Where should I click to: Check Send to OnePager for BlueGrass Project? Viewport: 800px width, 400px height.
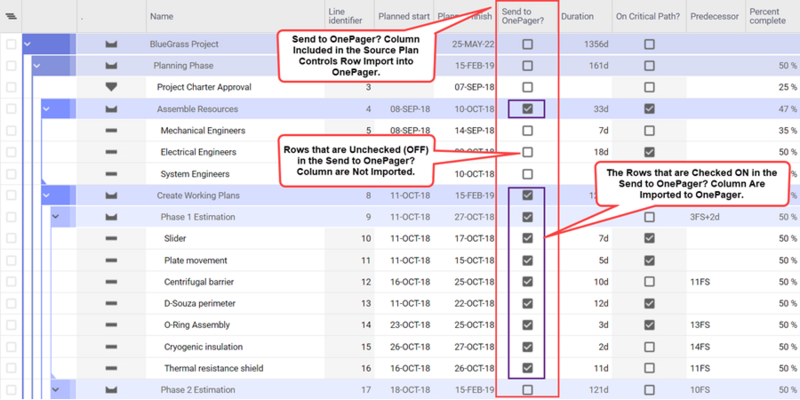point(528,44)
